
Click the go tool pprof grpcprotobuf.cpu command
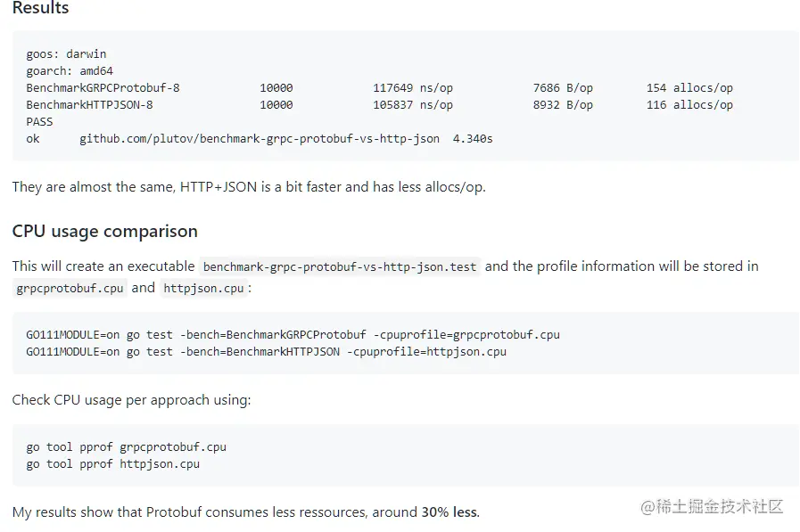coord(126,447)
